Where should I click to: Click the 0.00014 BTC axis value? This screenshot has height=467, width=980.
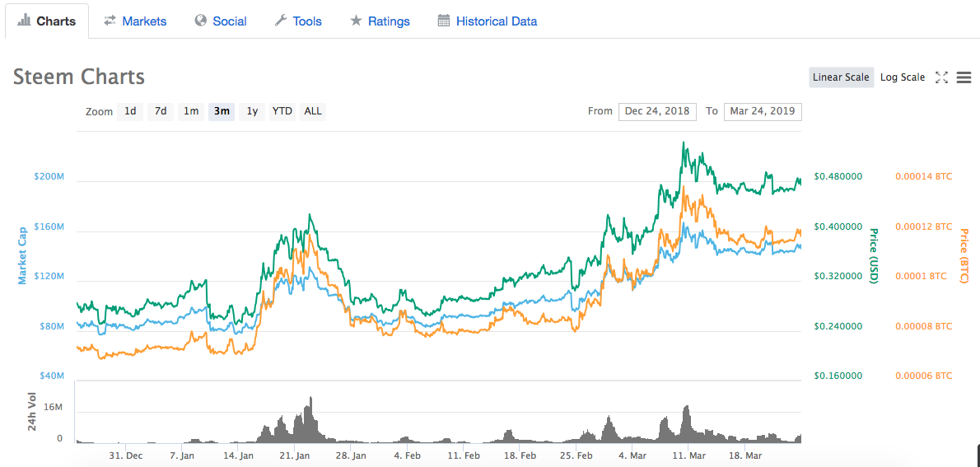924,176
